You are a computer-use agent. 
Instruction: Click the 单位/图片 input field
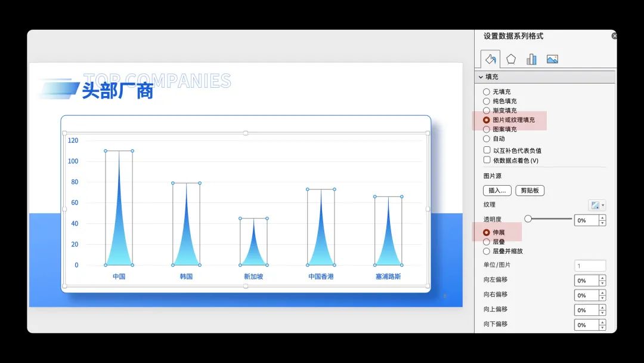[590, 266]
